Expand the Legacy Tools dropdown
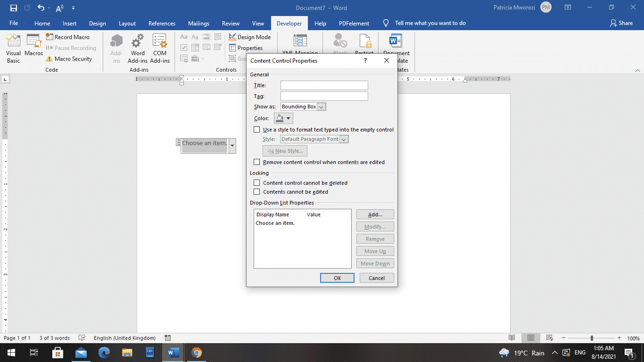Screen dimensions: 644x362 202,58
